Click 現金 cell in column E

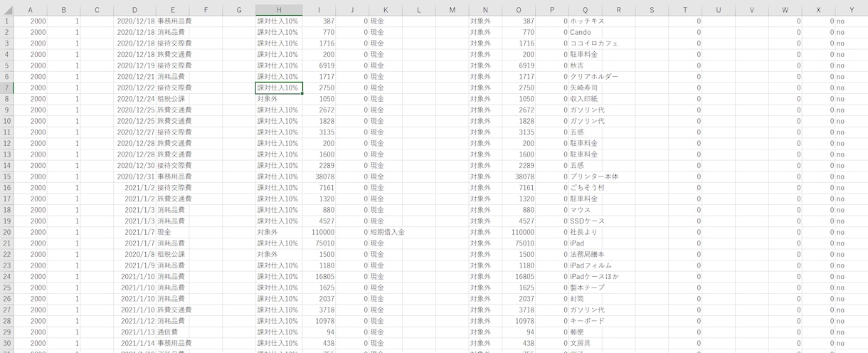pos(173,232)
